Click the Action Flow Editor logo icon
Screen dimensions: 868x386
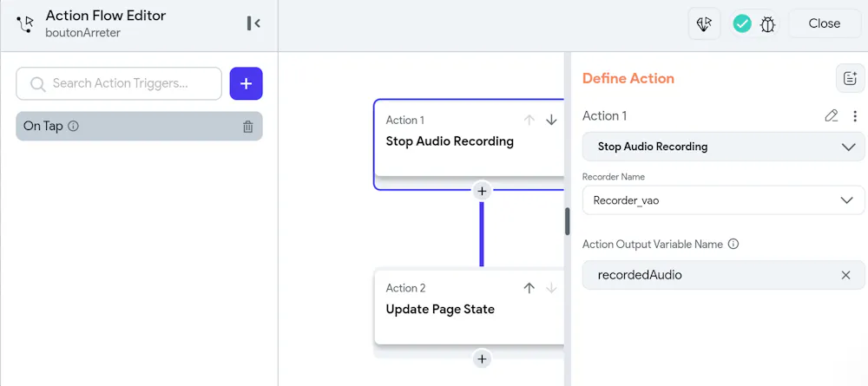pos(25,23)
